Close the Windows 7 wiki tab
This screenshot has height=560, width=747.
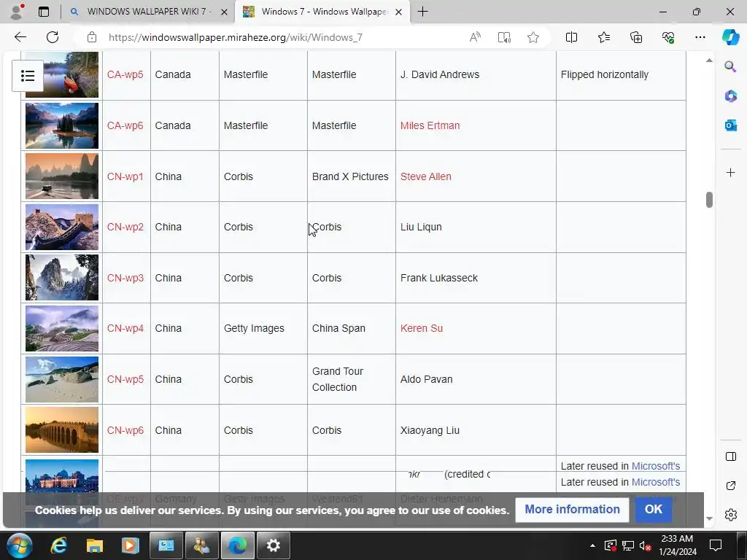tap(399, 12)
